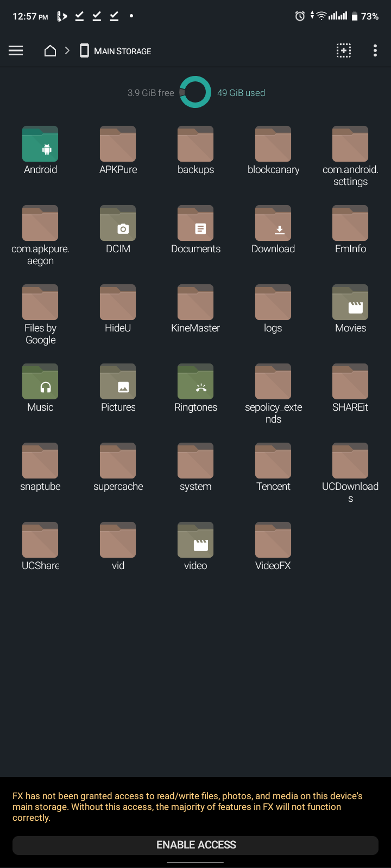
Task: Open the hamburger navigation menu
Action: pyautogui.click(x=16, y=51)
